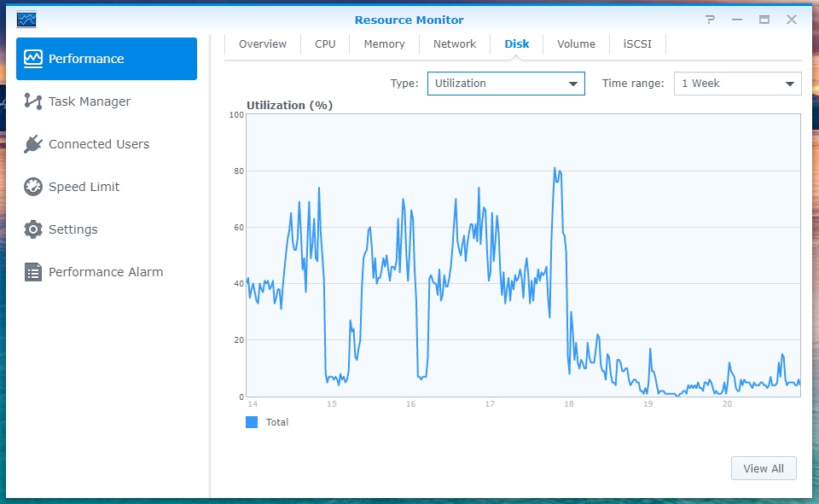Image resolution: width=819 pixels, height=504 pixels.
Task: Click y-axis label 80
Action: click(239, 171)
